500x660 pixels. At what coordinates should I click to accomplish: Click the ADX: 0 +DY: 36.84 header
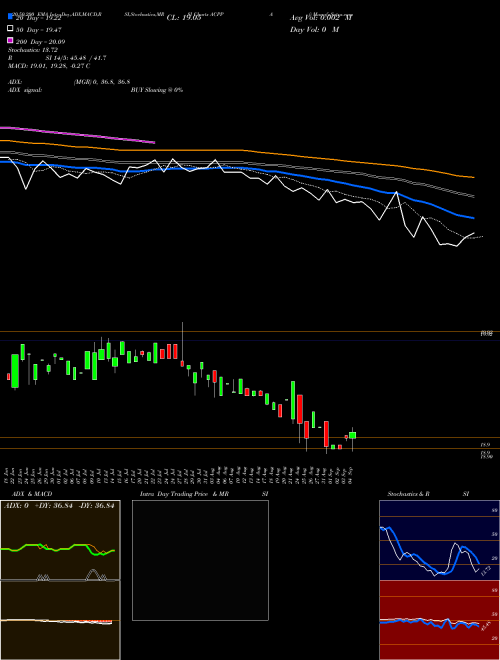59,506
